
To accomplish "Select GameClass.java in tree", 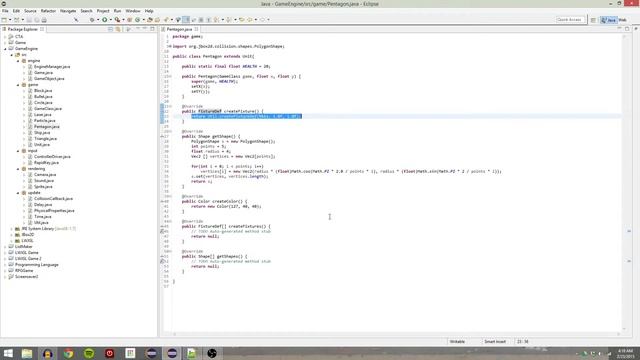I will click(x=48, y=109).
